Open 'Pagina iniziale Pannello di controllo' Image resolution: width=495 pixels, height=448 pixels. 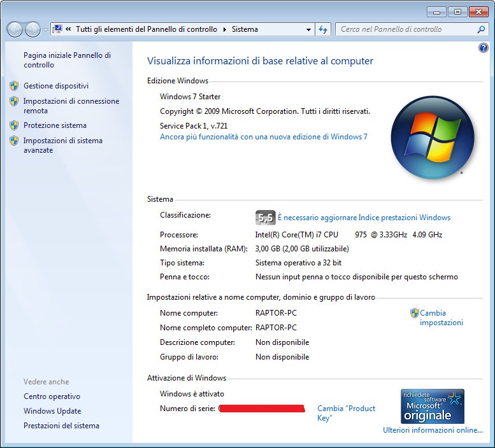[68, 60]
